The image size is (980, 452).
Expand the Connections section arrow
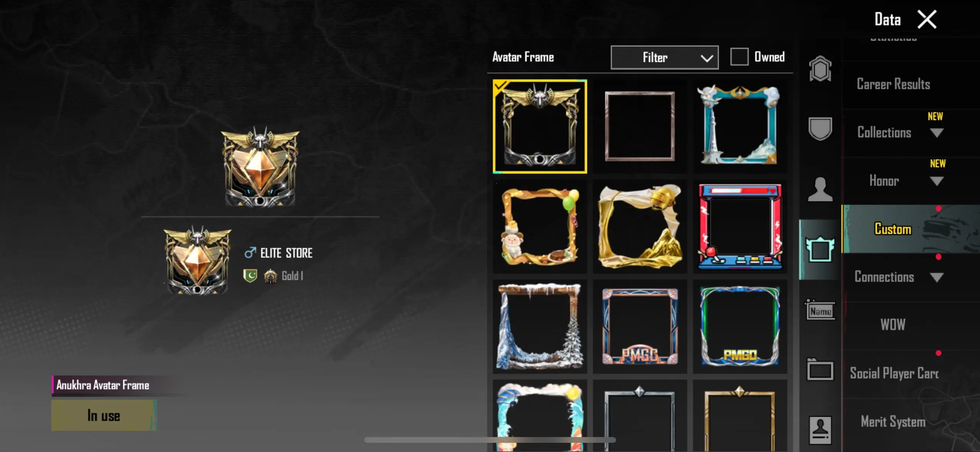tap(937, 277)
